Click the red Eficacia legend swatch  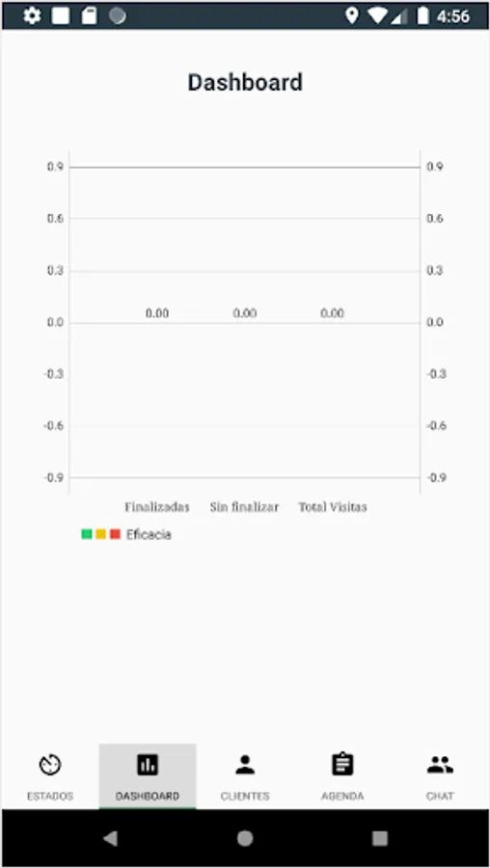click(x=115, y=534)
